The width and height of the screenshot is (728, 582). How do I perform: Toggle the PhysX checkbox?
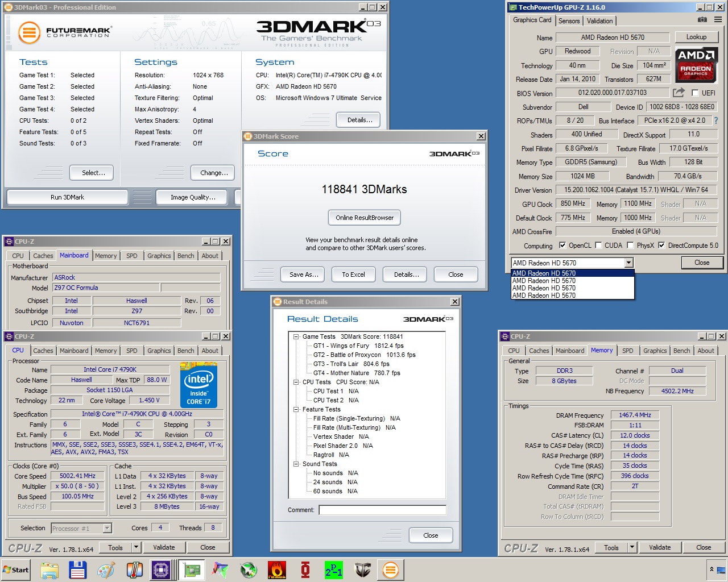click(x=630, y=246)
